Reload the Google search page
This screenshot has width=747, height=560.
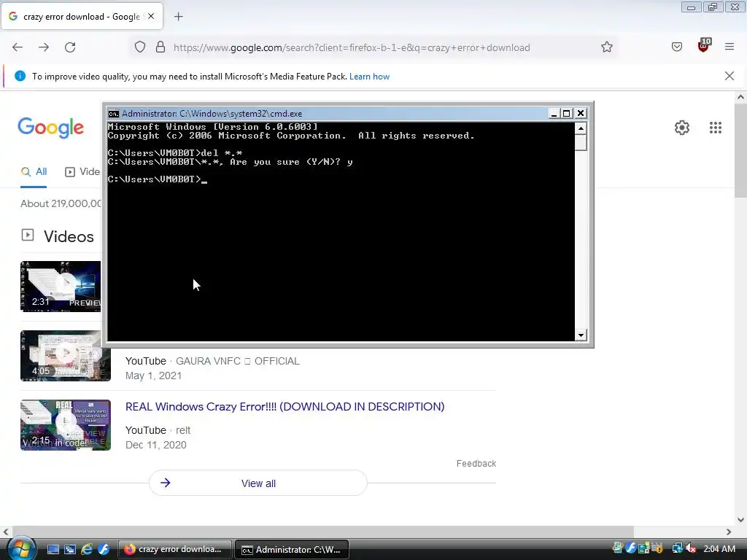tap(70, 47)
